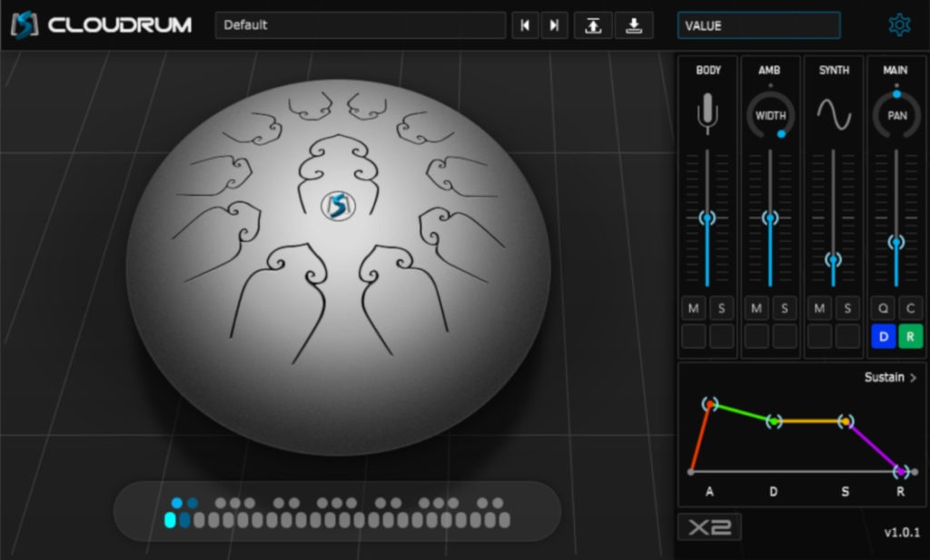Click the R label under the envelope
The height and width of the screenshot is (560, 930).
point(900,491)
